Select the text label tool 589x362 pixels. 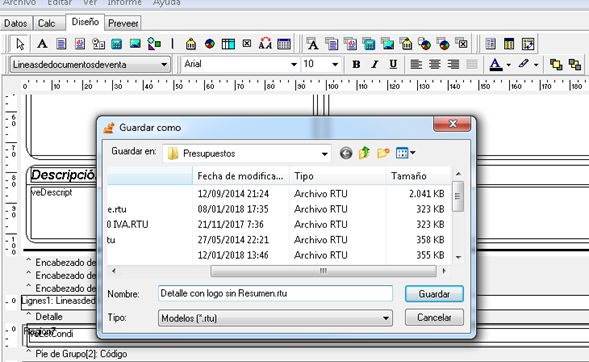pyautogui.click(x=42, y=44)
